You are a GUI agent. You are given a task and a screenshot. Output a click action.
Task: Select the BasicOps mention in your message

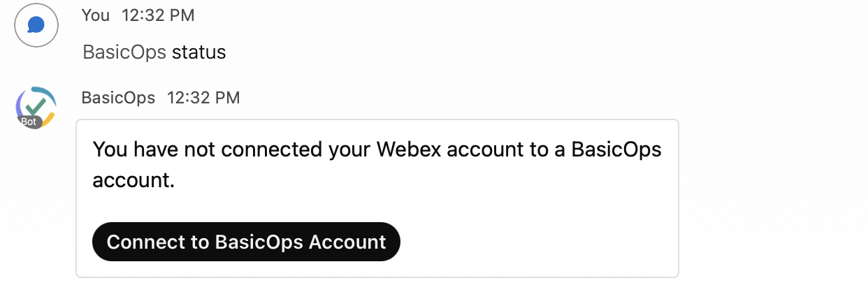coord(124,52)
